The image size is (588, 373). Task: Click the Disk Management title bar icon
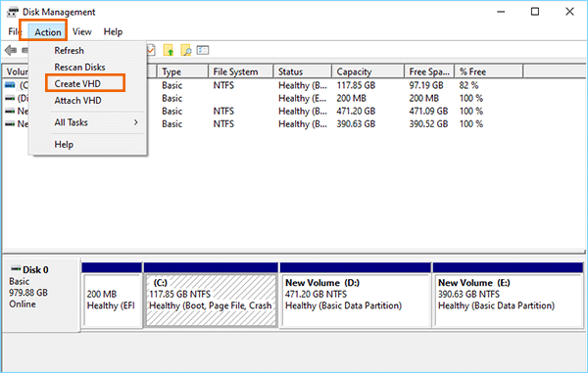click(13, 12)
